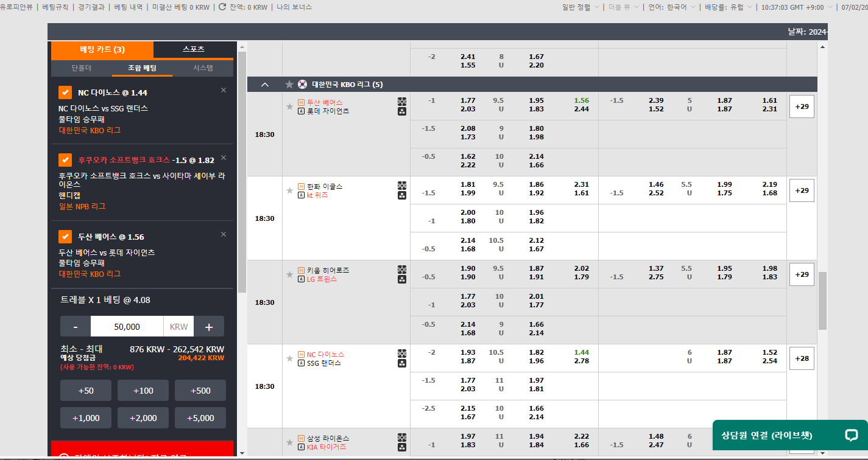The height and width of the screenshot is (460, 868).
Task: Add +50 to the stake
Action: click(x=86, y=391)
